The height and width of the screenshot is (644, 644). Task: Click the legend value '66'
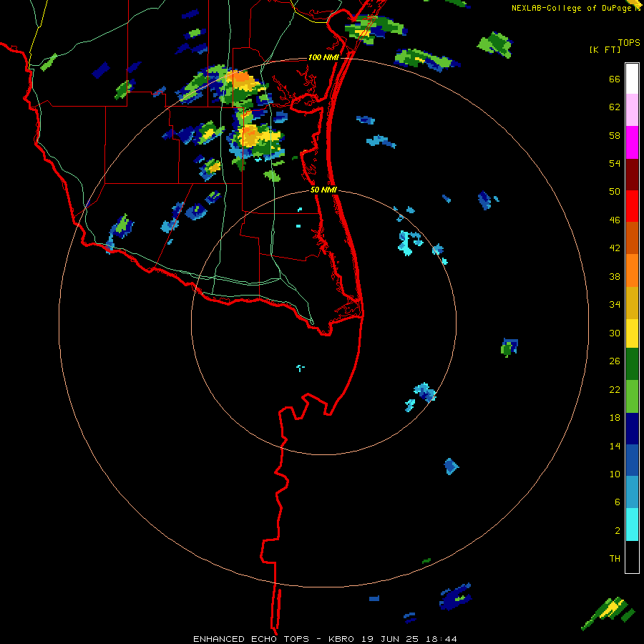[x=615, y=79]
